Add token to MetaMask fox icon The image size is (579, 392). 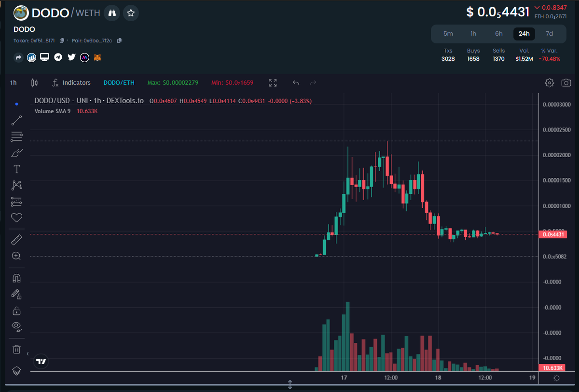[97, 57]
